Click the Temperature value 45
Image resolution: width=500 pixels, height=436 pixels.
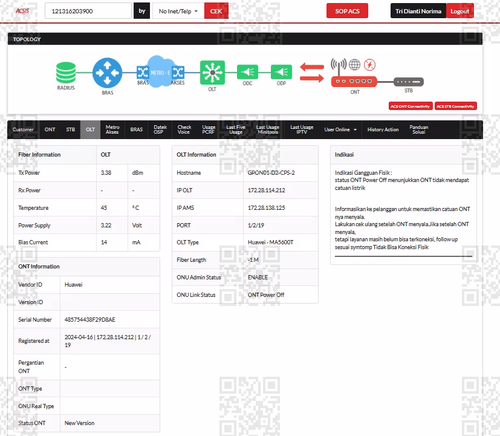(104, 208)
